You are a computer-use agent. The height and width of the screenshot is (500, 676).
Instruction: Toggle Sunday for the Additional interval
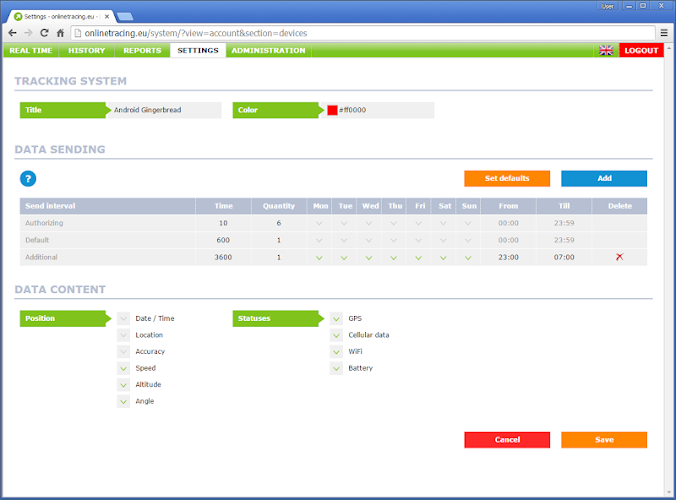[468, 257]
